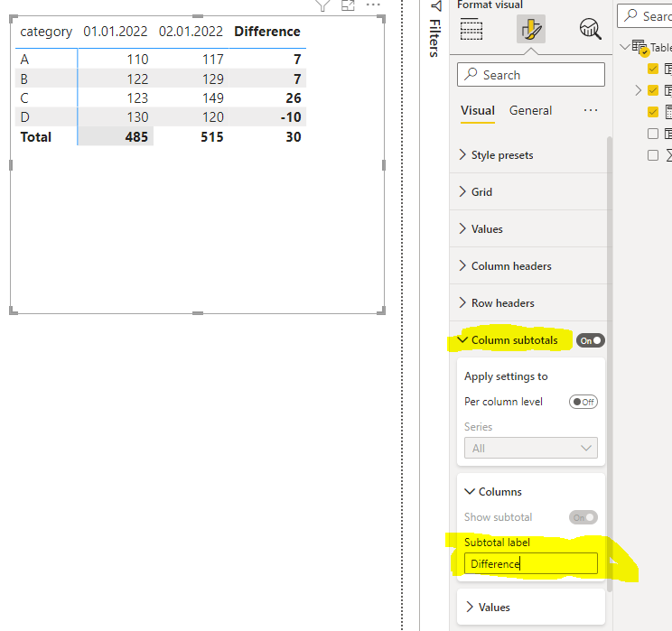Viewport: 672px width, 631px height.
Task: Switch to the Visual tab
Action: pyautogui.click(x=478, y=110)
